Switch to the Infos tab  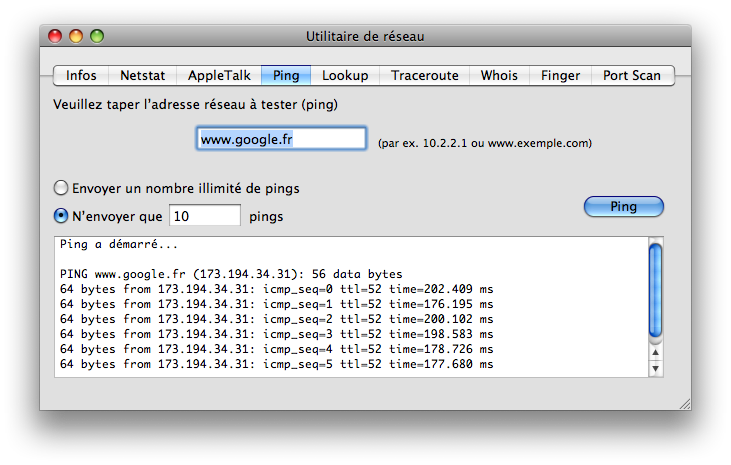[x=81, y=76]
